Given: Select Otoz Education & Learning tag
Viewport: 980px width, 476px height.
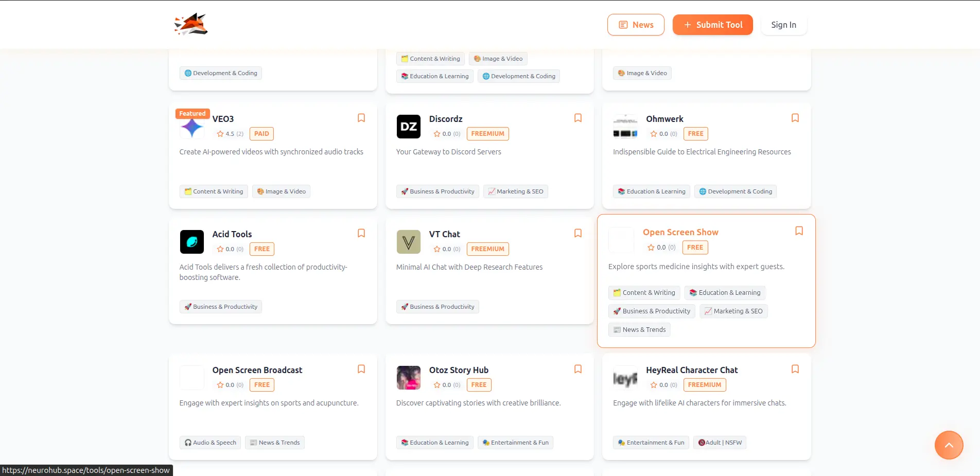Looking at the screenshot, I should click(435, 443).
